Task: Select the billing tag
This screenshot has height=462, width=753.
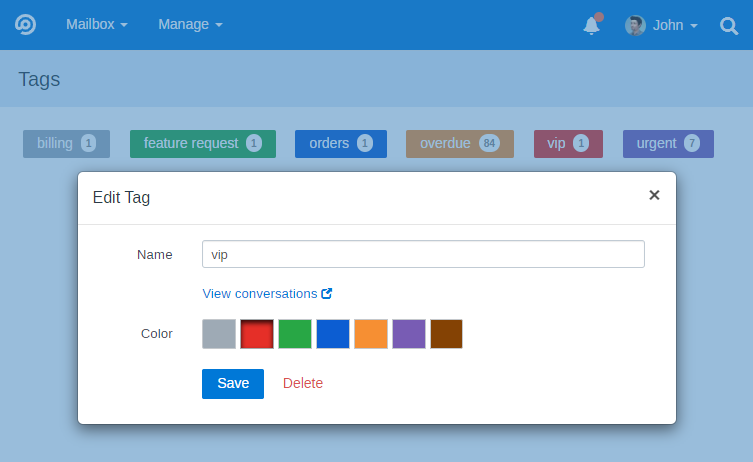Action: (66, 144)
